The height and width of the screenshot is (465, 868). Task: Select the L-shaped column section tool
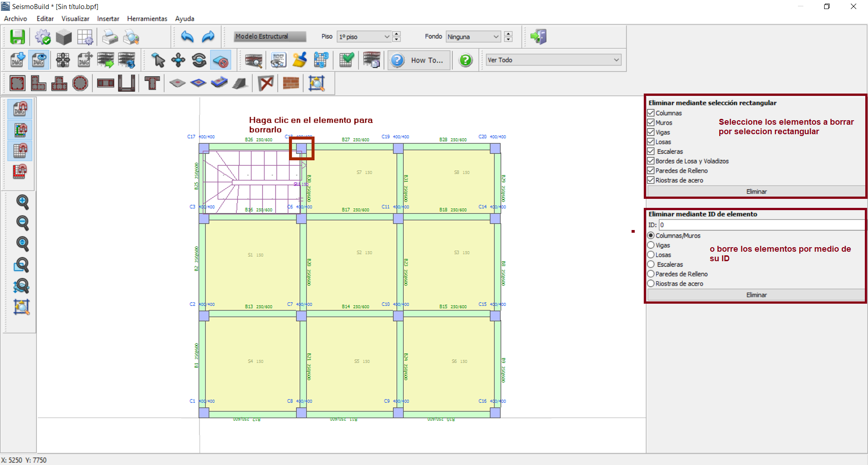[x=38, y=83]
